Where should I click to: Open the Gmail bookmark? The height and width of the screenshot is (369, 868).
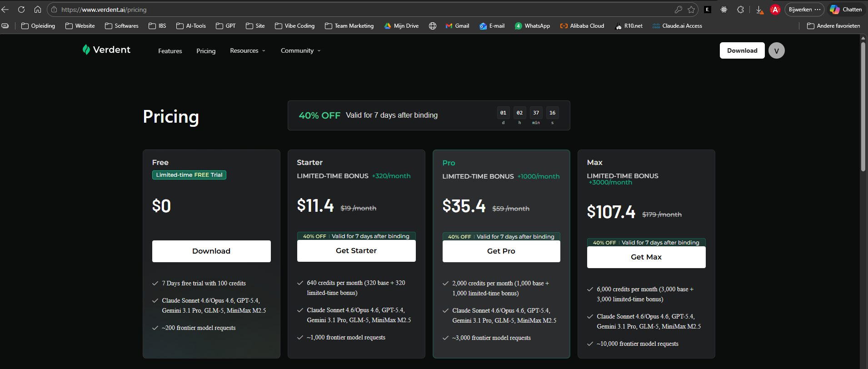[457, 26]
